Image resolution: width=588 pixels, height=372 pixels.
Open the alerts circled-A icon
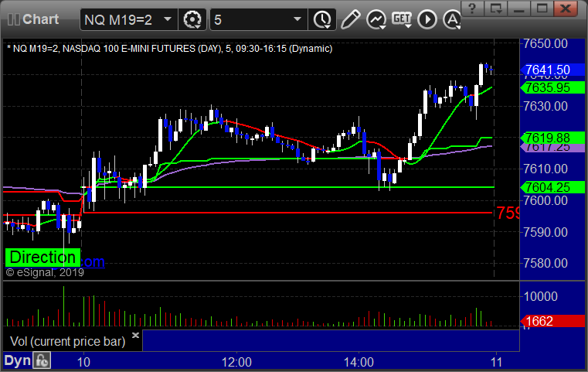coord(452,19)
